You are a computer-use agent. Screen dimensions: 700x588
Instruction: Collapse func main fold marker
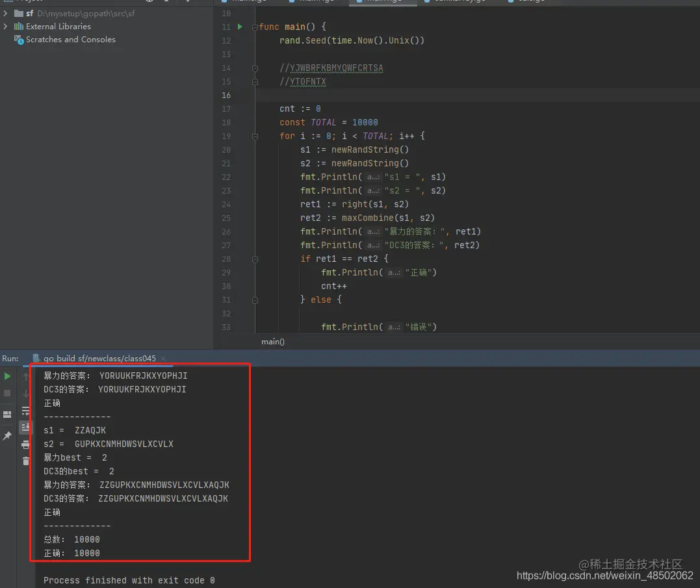(255, 27)
